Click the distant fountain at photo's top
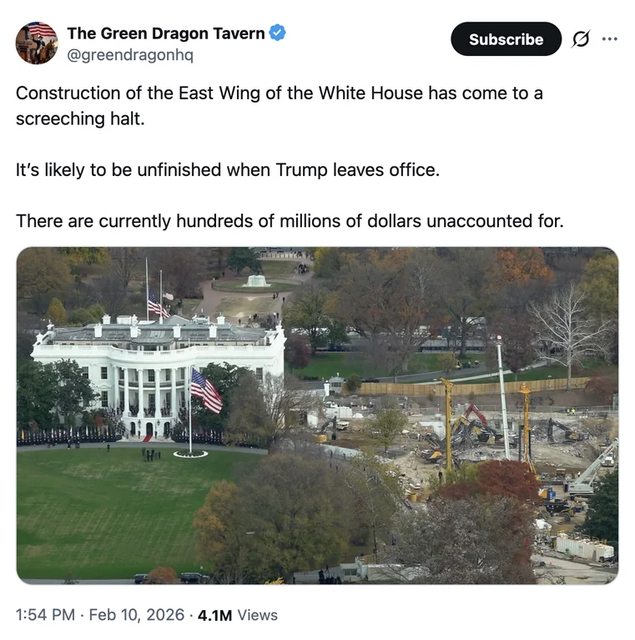The width and height of the screenshot is (635, 640). 257,279
